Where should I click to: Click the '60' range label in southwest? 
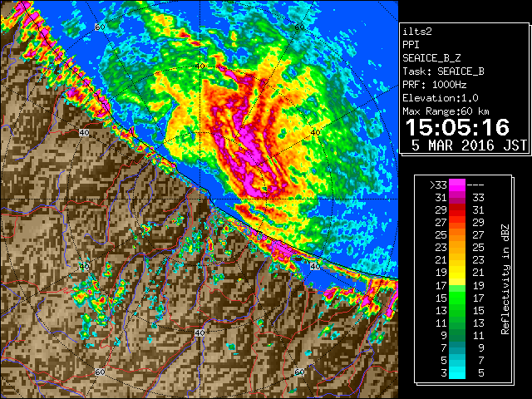click(x=100, y=372)
